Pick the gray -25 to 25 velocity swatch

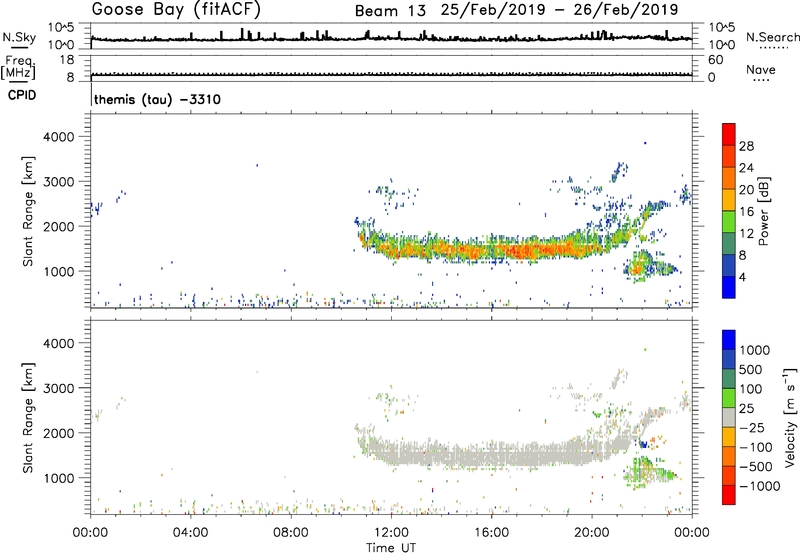pyautogui.click(x=729, y=417)
